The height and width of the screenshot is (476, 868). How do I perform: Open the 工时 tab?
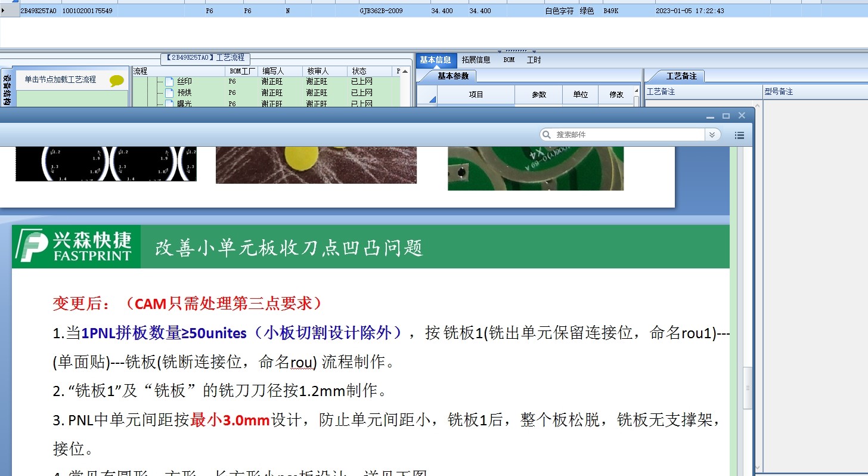[x=534, y=60]
